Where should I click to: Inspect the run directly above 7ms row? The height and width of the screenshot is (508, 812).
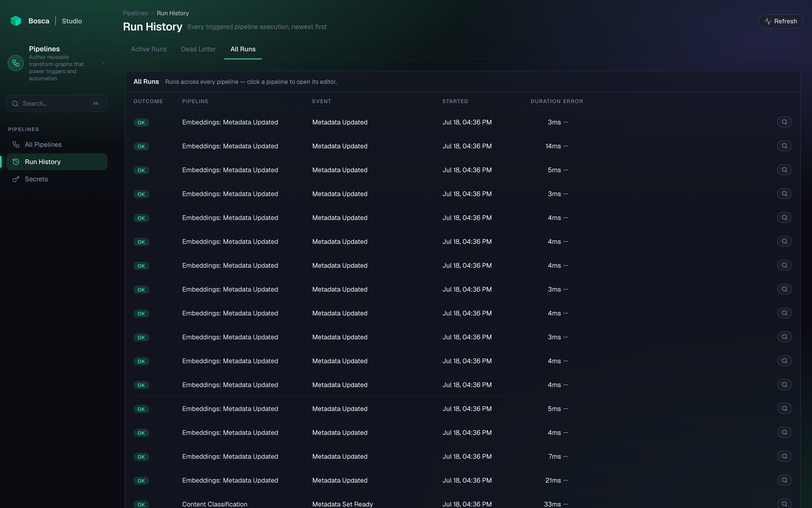tap(784, 432)
